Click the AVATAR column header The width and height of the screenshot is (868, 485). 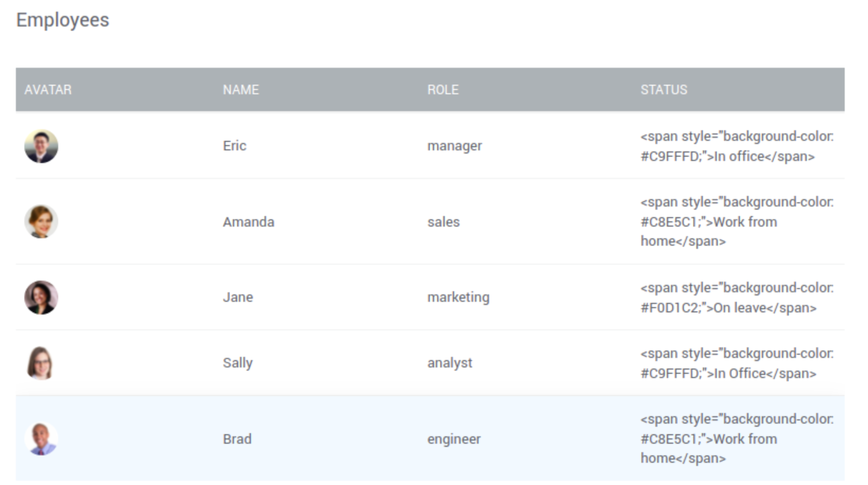[x=48, y=89]
